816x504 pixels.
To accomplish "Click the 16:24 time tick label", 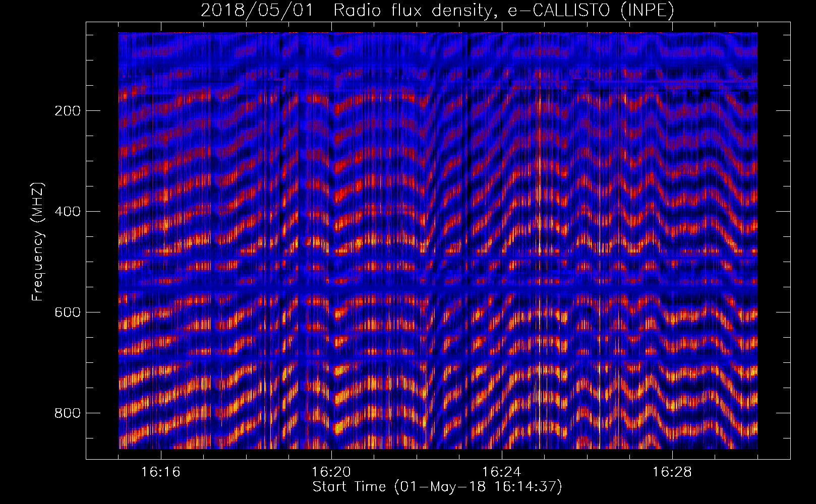I will pos(501,472).
